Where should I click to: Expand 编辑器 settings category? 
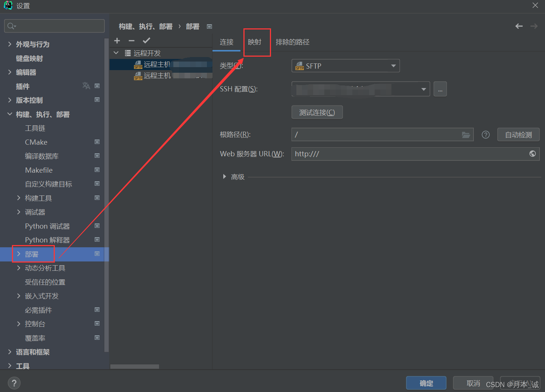[x=10, y=72]
